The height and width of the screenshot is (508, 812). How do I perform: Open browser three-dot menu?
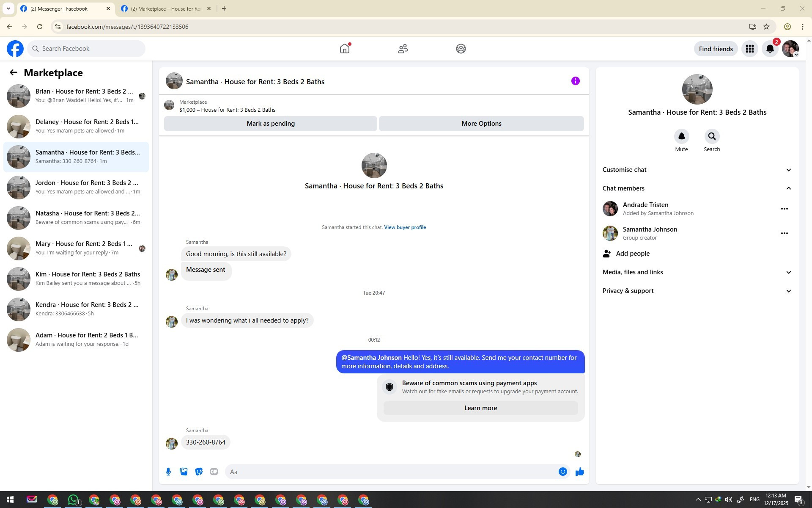point(803,27)
